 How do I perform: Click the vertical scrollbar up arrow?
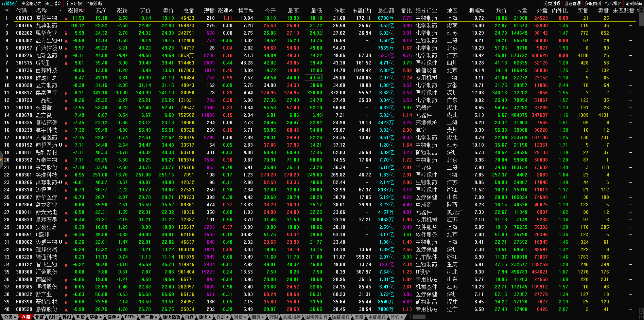[641, 10]
